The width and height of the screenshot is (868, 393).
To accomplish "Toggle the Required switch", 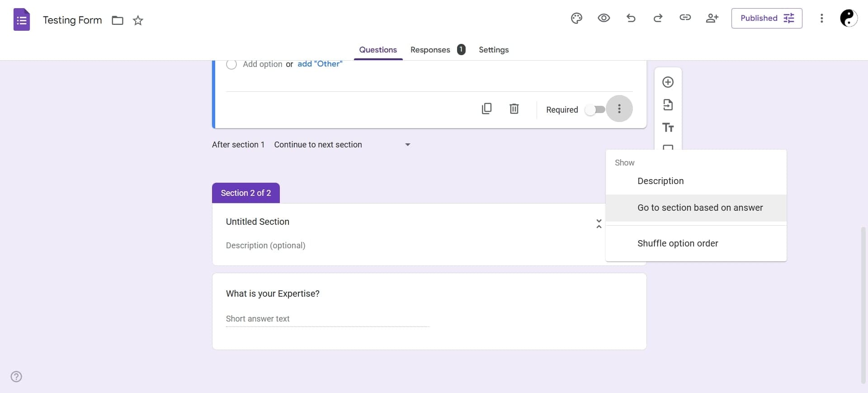I will (595, 110).
